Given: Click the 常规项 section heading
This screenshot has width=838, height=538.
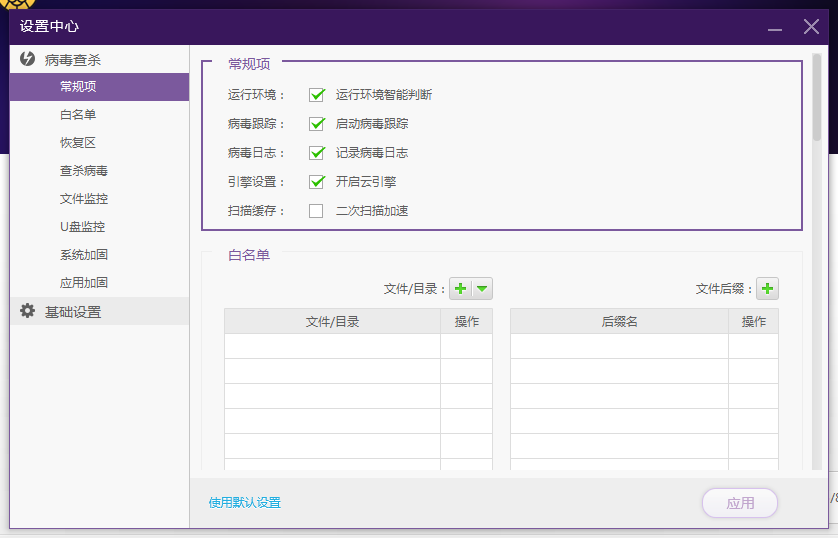Looking at the screenshot, I should [249, 64].
